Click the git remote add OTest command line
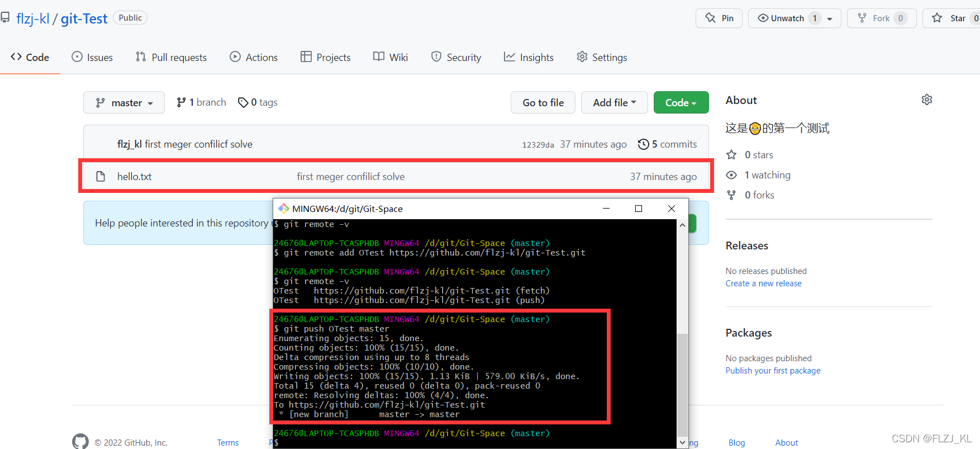Screen dimensions: 980x449 click(430, 253)
